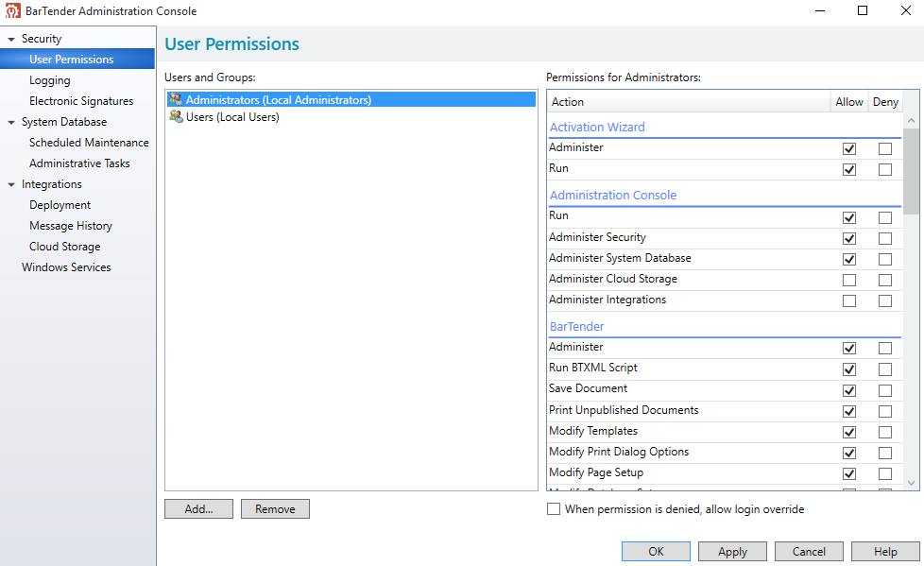Select the Security tree node
This screenshot has height=566, width=924.
(x=42, y=39)
